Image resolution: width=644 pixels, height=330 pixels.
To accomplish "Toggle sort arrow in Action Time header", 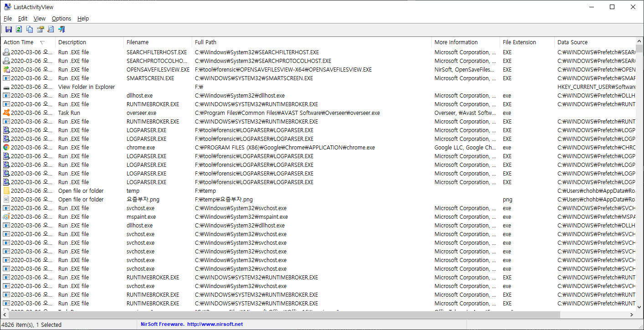I will click(x=42, y=42).
